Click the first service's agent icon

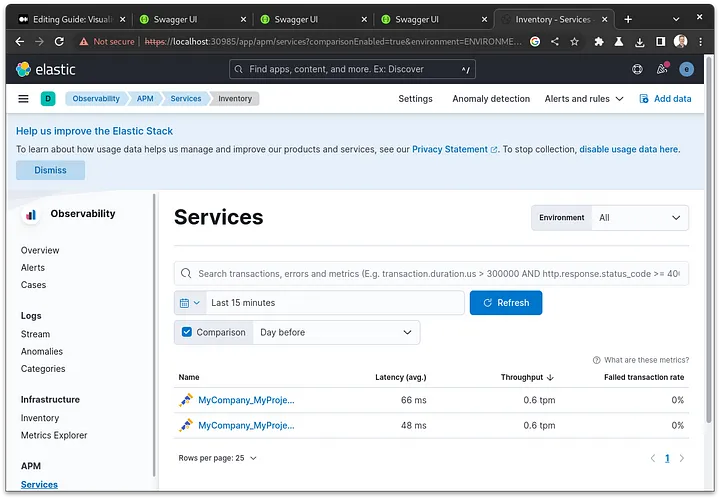[186, 400]
